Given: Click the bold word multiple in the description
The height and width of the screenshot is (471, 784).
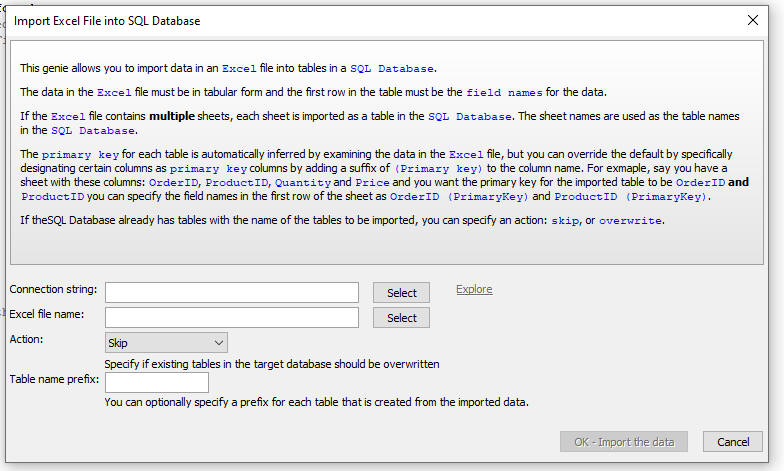Looking at the screenshot, I should tap(172, 116).
